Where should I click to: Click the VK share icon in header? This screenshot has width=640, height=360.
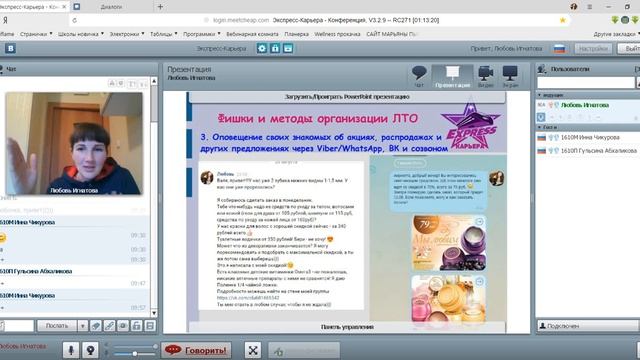pos(10,48)
